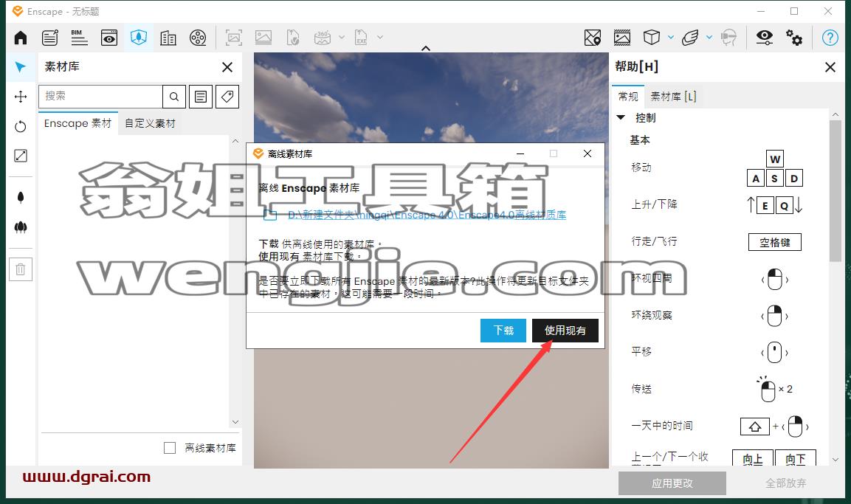
Task: Expand the dropdown arrow beside the cube icon
Action: (671, 38)
